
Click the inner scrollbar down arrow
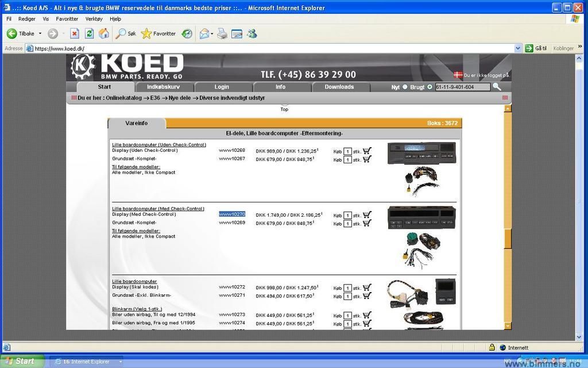click(508, 326)
